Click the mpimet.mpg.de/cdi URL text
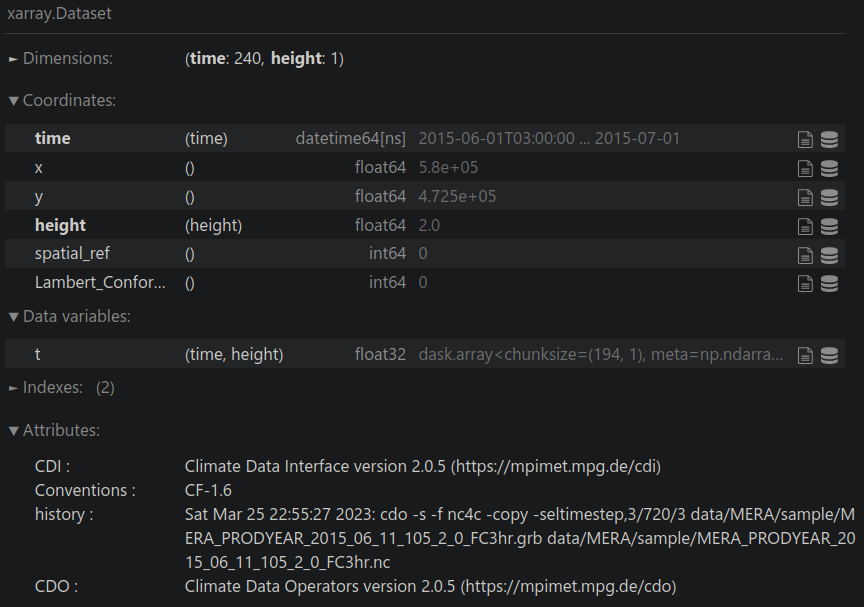 (557, 466)
